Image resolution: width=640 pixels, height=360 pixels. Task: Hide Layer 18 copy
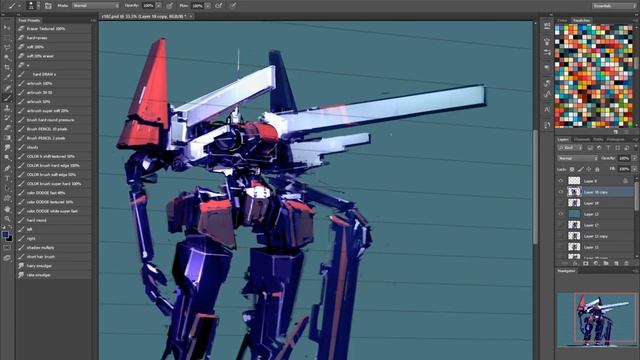coord(561,192)
